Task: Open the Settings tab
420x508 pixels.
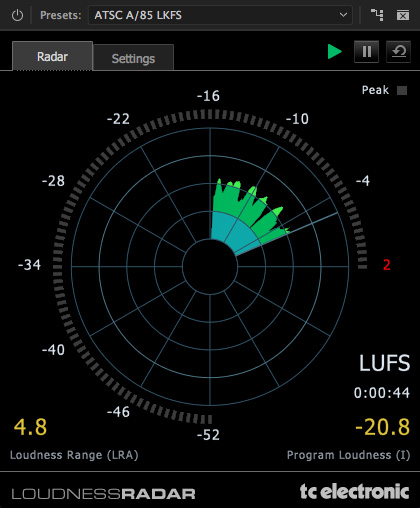Action: coord(133,58)
